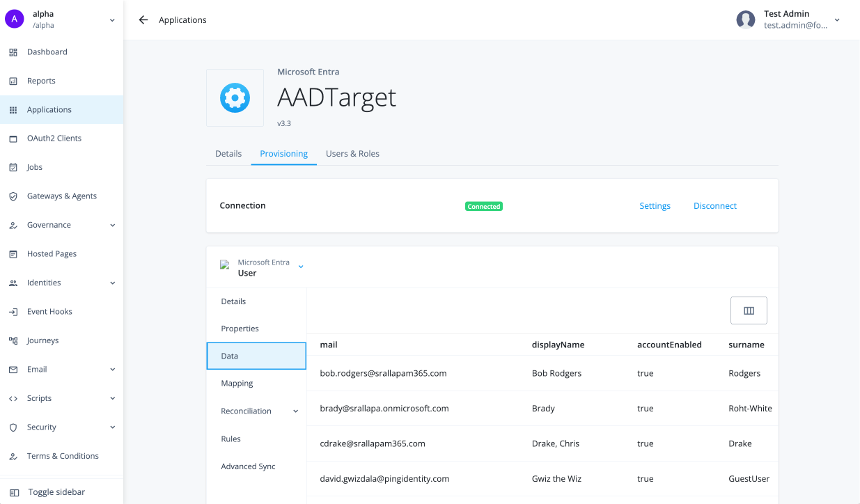The image size is (860, 504).
Task: Open the Hosted Pages section
Action: (52, 253)
